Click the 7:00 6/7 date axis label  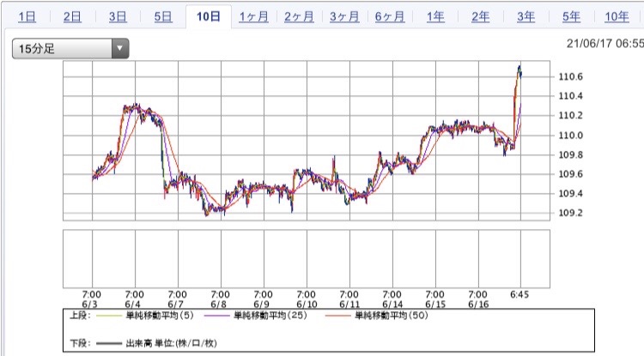[177, 299]
